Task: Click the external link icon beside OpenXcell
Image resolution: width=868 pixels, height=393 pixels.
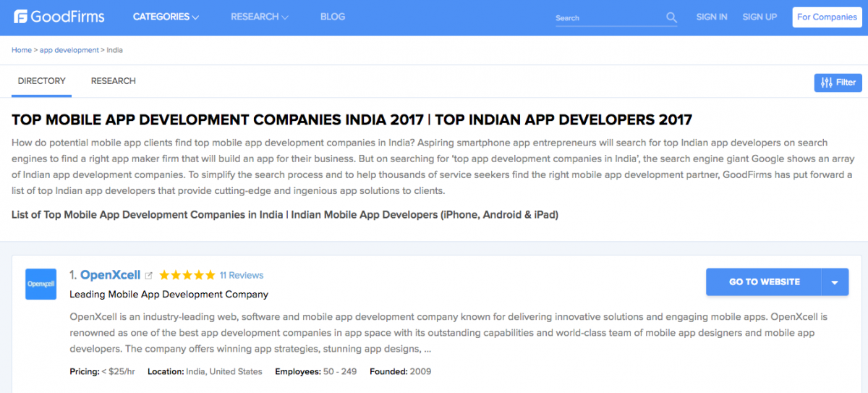Action: 149,276
